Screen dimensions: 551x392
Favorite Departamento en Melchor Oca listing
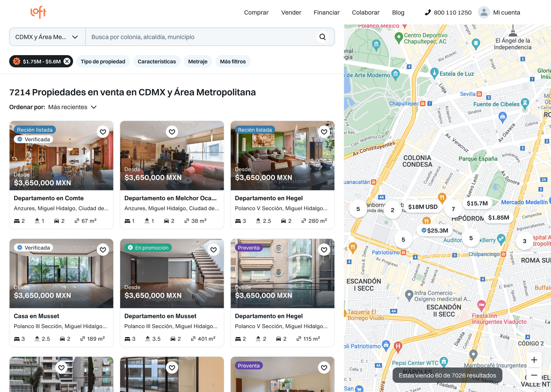pyautogui.click(x=172, y=132)
